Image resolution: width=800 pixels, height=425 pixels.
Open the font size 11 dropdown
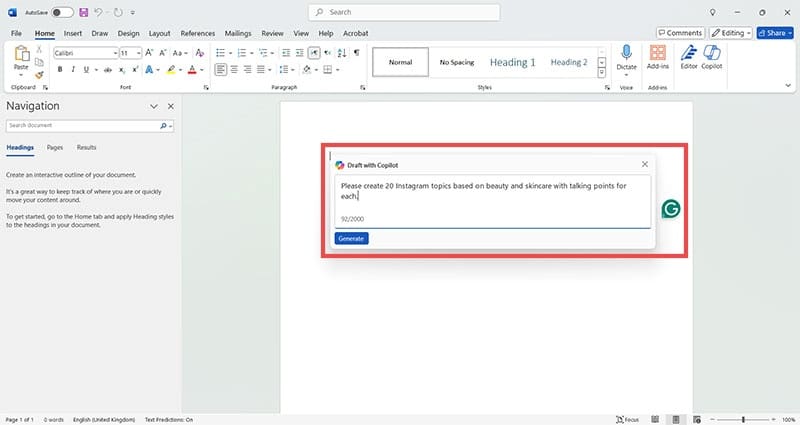(138, 53)
